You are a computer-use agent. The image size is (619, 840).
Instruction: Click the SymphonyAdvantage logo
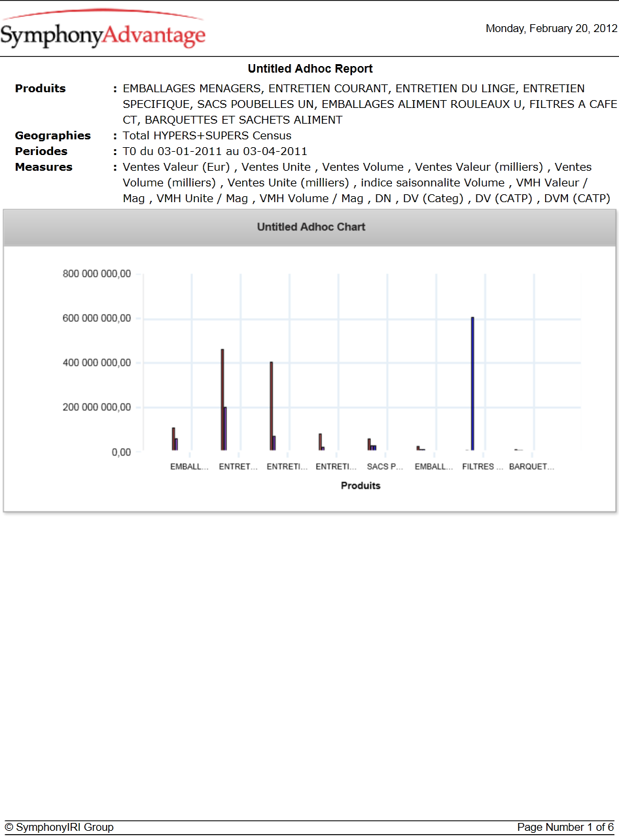(103, 30)
